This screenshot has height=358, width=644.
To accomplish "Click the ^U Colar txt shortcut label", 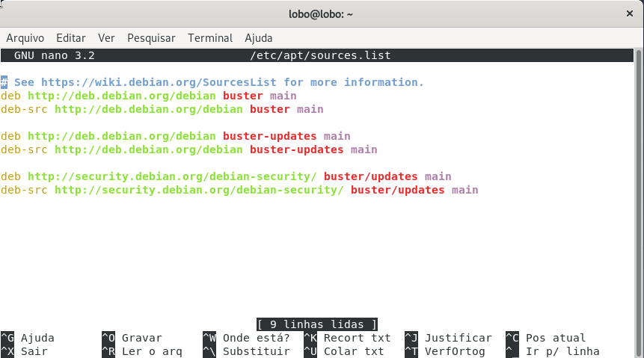I will (344, 351).
